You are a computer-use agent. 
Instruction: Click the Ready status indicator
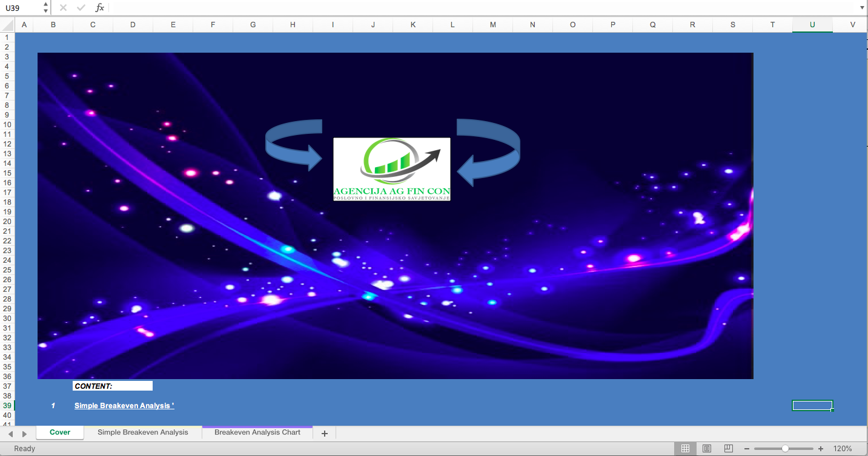pyautogui.click(x=25, y=449)
